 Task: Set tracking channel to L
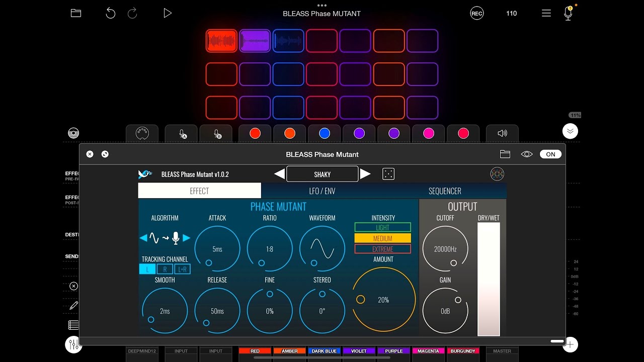coord(147,269)
